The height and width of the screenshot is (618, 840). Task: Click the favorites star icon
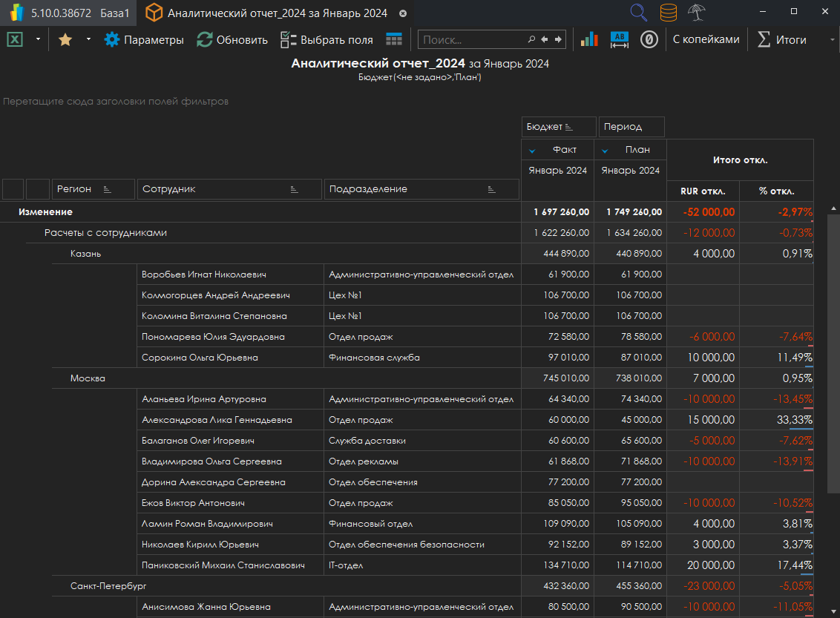pyautogui.click(x=65, y=39)
